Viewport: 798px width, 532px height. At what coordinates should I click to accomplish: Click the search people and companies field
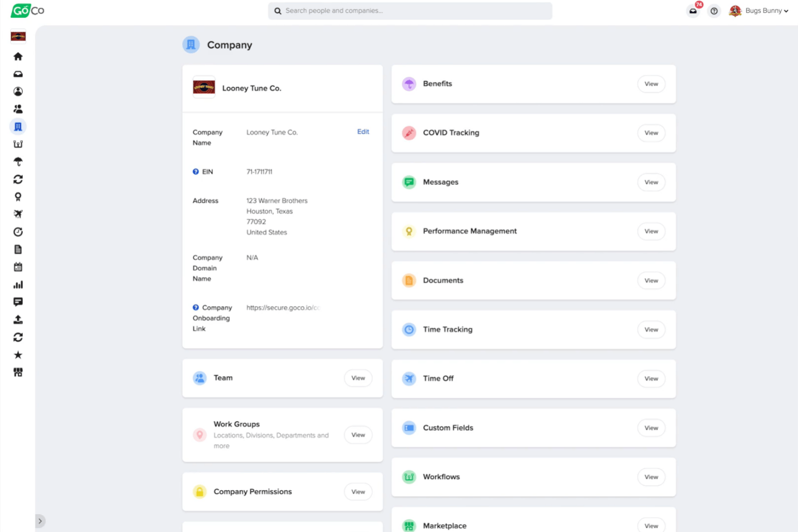pyautogui.click(x=410, y=11)
